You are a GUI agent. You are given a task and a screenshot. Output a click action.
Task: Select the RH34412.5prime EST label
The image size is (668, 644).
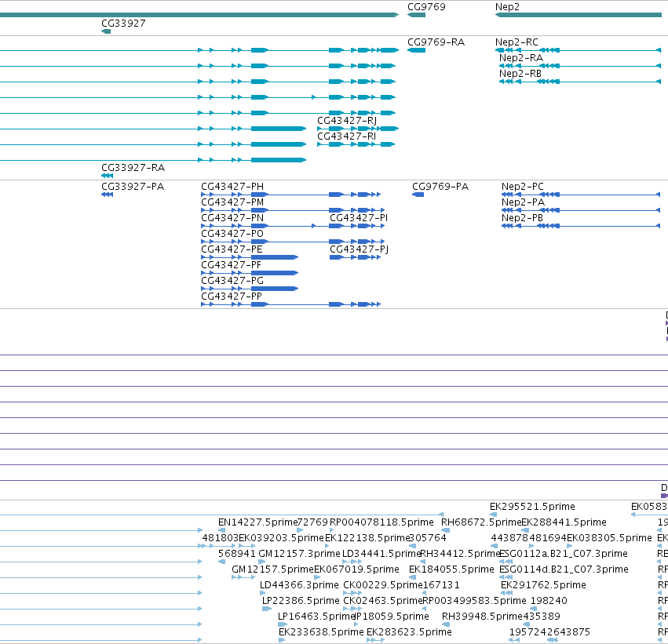pyautogui.click(x=460, y=554)
